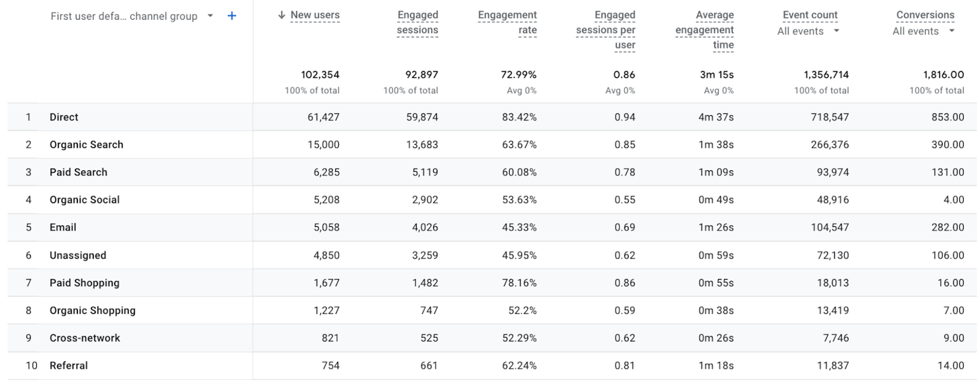Viewport: 980px width, 386px height.
Task: Select the Unassigned channel row
Action: pos(492,255)
